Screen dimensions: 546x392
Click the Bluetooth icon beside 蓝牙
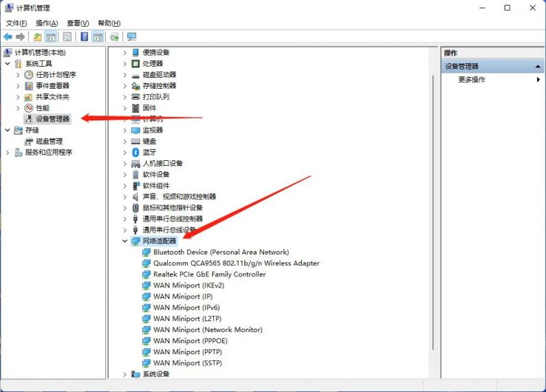pyautogui.click(x=135, y=152)
